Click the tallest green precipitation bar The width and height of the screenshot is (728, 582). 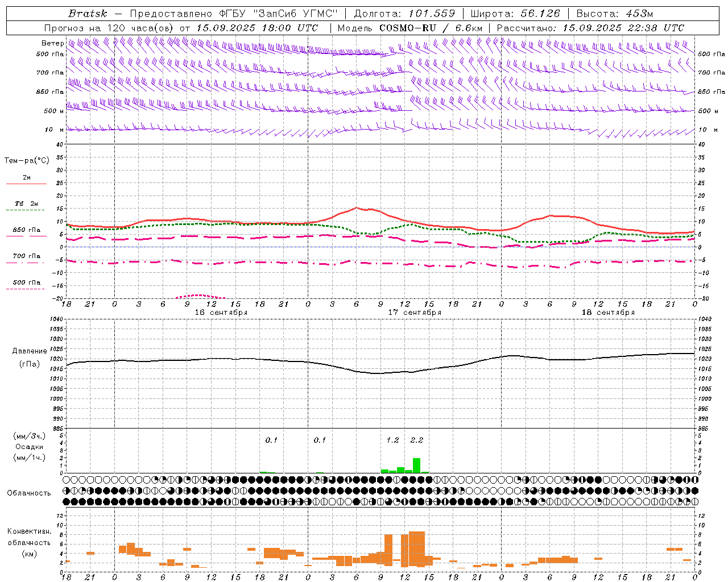416,465
